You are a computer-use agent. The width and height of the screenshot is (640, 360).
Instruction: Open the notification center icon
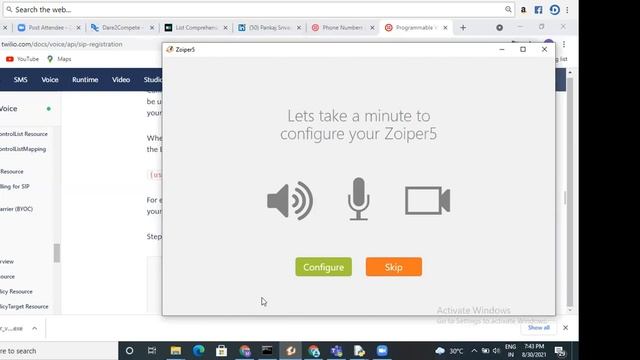560,351
